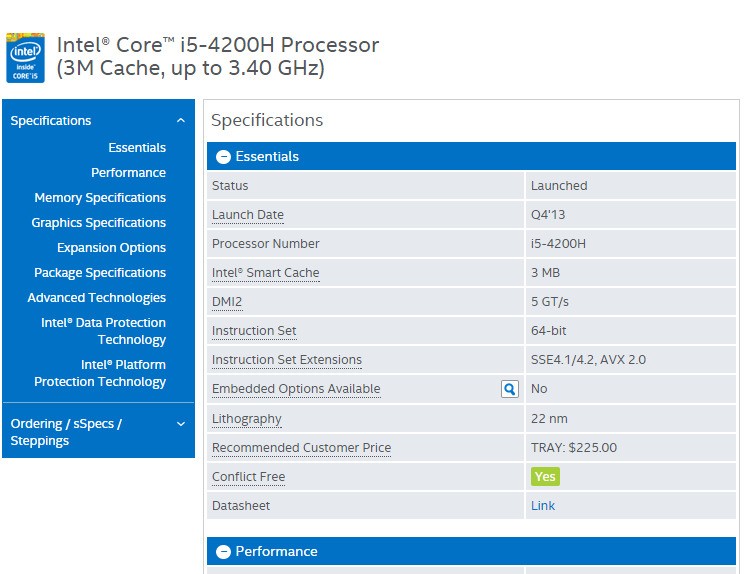Open Essentials in the sidebar
The height and width of the screenshot is (574, 747).
tap(137, 148)
